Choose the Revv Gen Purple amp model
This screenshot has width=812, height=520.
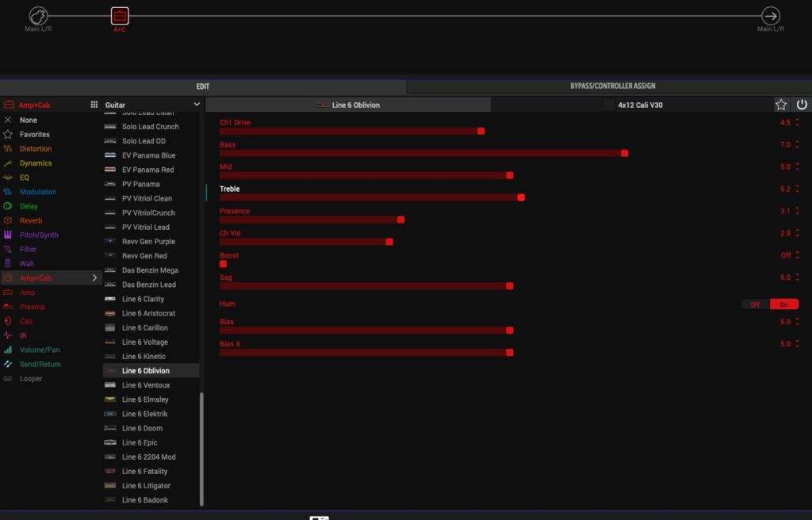[148, 242]
